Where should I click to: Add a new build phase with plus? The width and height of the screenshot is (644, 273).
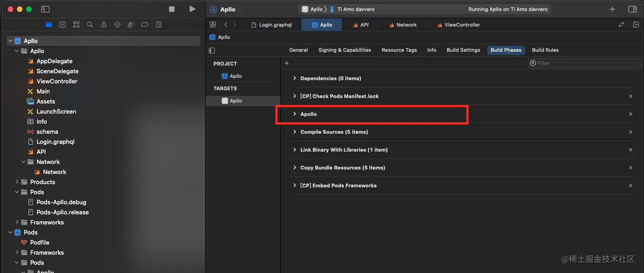coord(287,63)
